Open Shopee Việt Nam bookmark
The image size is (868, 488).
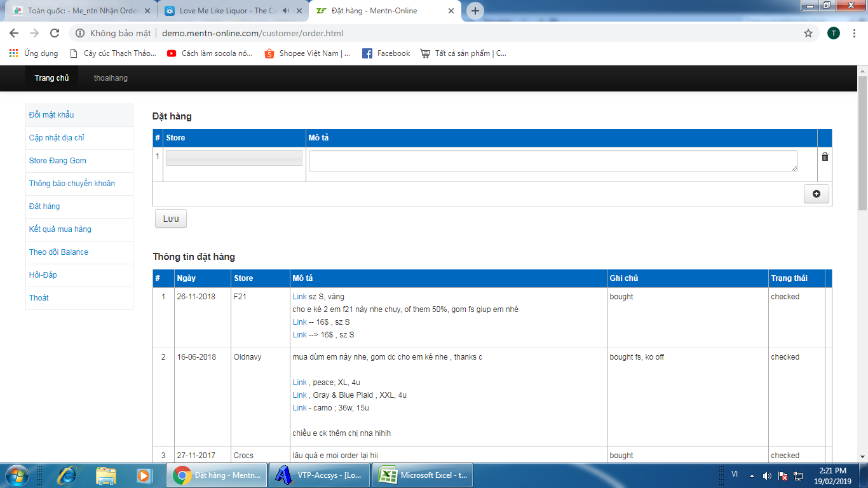click(x=307, y=53)
